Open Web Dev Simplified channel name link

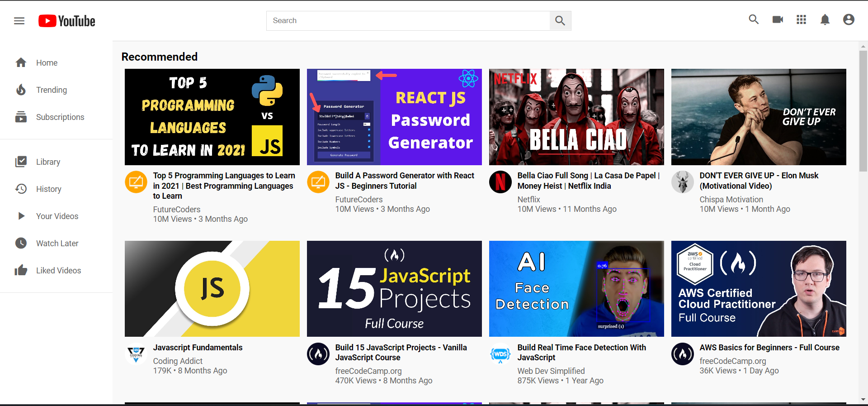click(551, 371)
